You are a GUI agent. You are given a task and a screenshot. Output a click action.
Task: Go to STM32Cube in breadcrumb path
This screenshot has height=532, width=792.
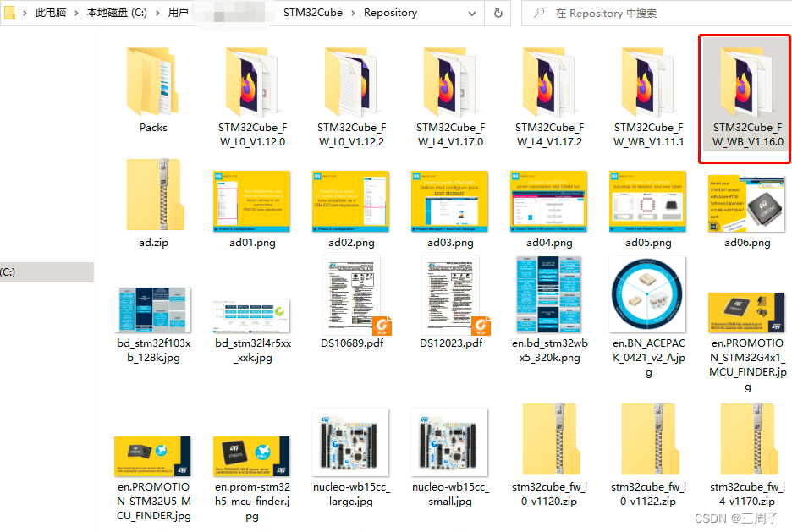click(313, 13)
